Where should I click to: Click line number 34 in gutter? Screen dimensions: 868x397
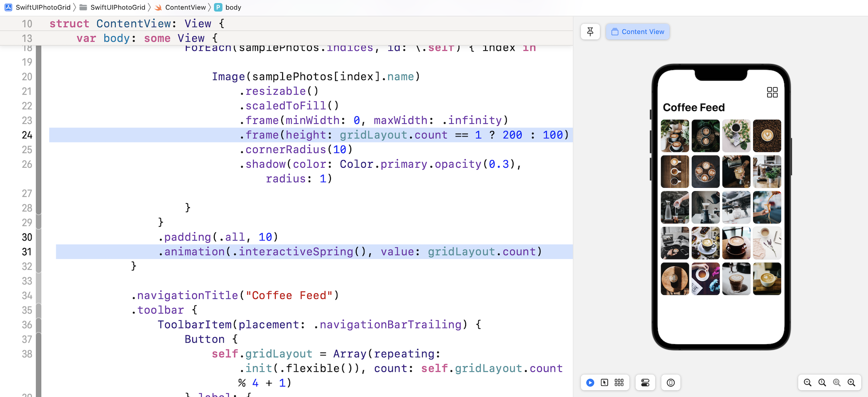[x=27, y=296]
